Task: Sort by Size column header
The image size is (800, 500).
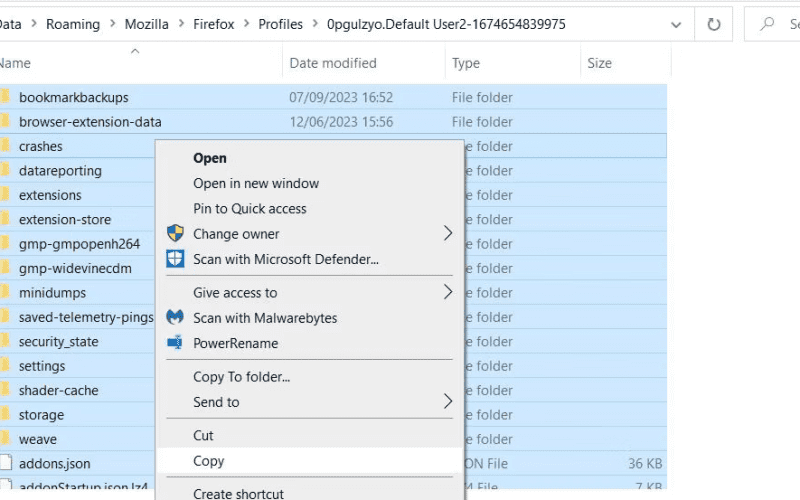Action: (599, 63)
